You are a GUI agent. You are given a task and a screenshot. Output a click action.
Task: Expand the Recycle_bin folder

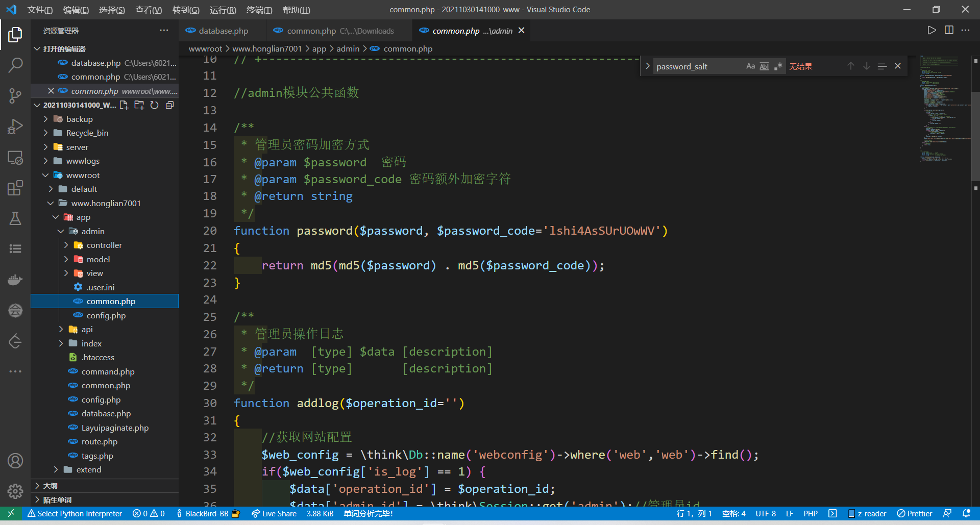(45, 133)
